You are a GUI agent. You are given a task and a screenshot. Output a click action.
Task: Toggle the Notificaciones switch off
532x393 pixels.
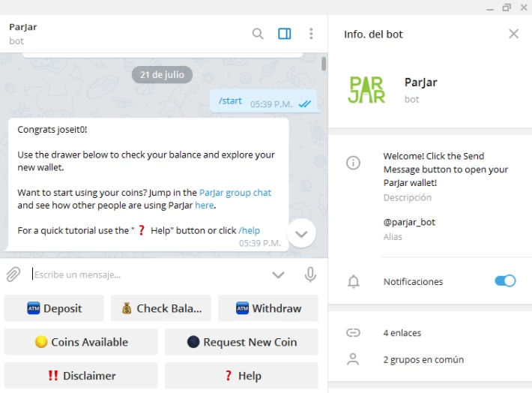tap(505, 281)
